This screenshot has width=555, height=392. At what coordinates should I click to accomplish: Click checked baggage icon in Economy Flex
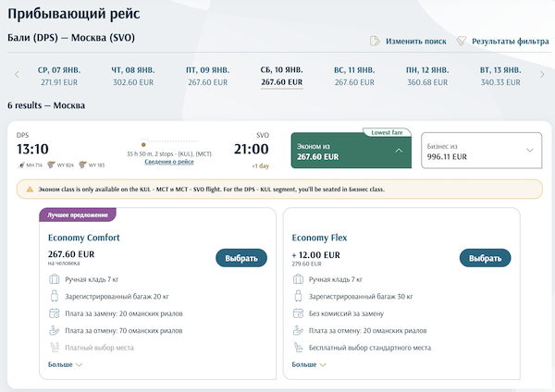(x=297, y=296)
